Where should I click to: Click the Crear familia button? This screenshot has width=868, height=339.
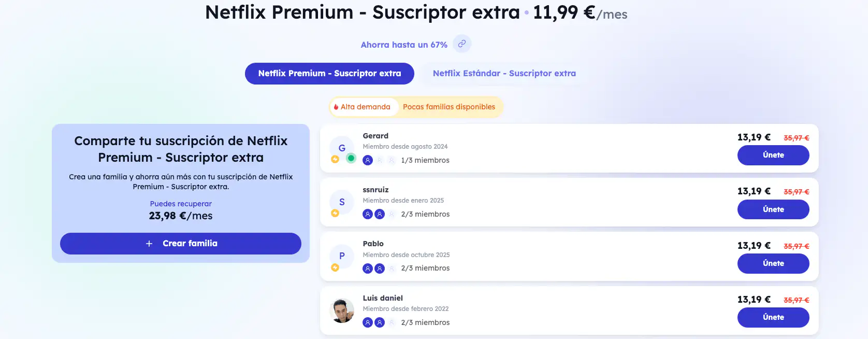[181, 243]
